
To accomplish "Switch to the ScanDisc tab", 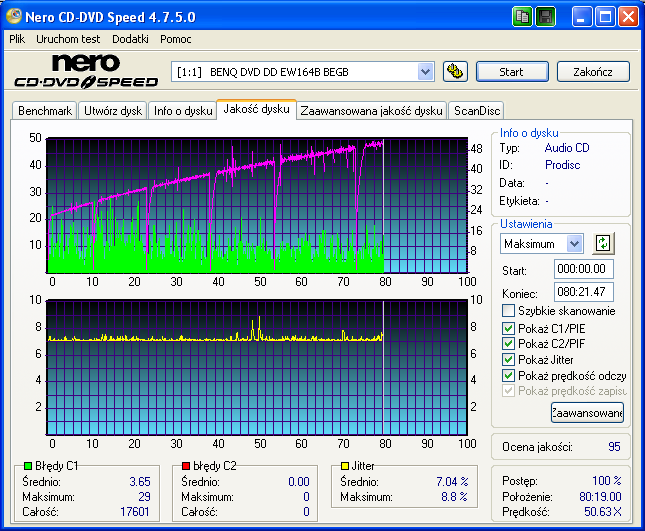I will pyautogui.click(x=476, y=111).
